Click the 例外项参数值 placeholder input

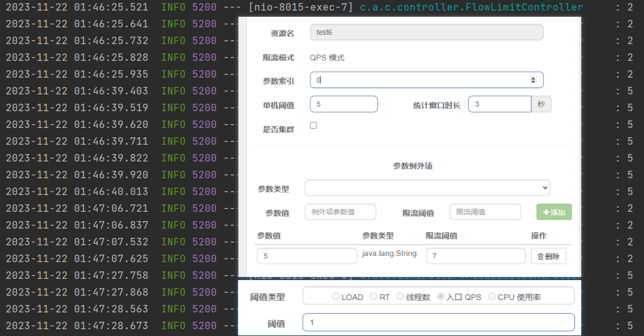[x=340, y=212]
